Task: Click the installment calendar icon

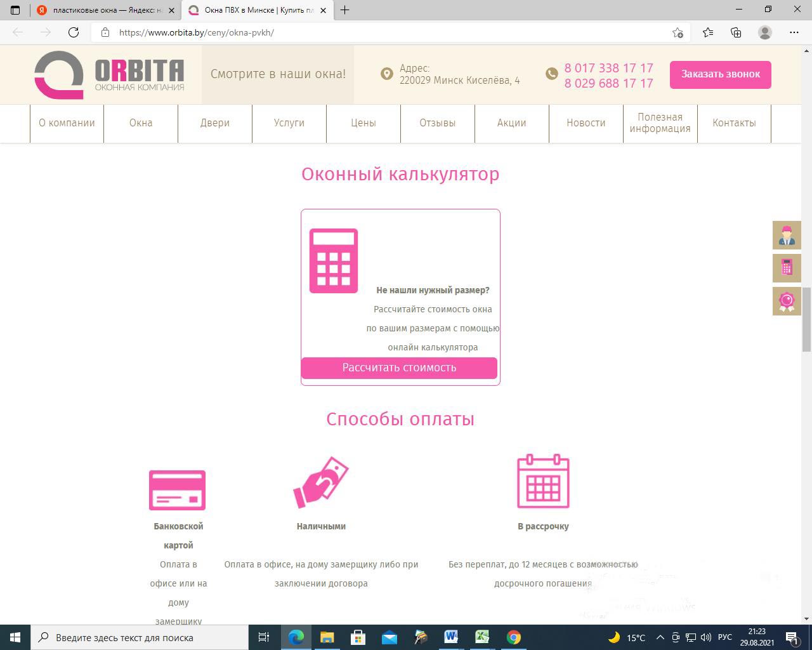Action: (543, 481)
